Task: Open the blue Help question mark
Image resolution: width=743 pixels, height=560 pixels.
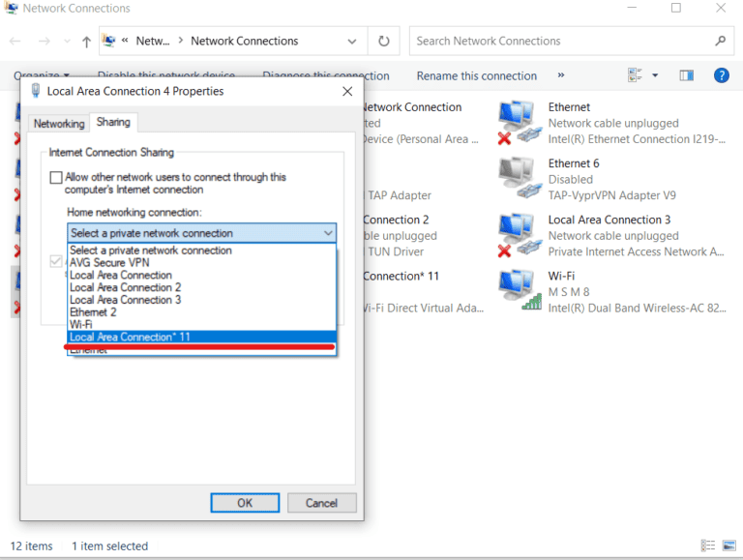Action: (x=721, y=75)
